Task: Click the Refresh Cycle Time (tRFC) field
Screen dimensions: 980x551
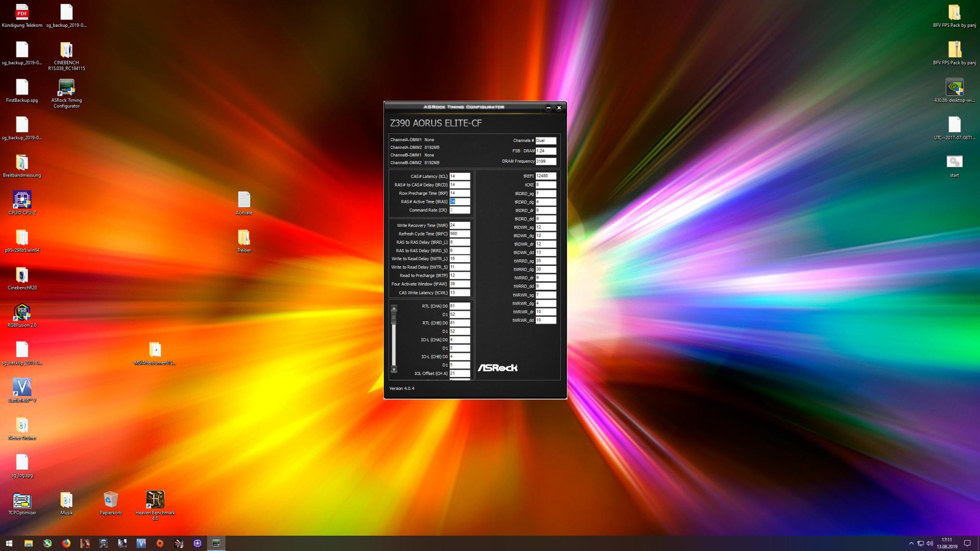Action: pyautogui.click(x=459, y=234)
